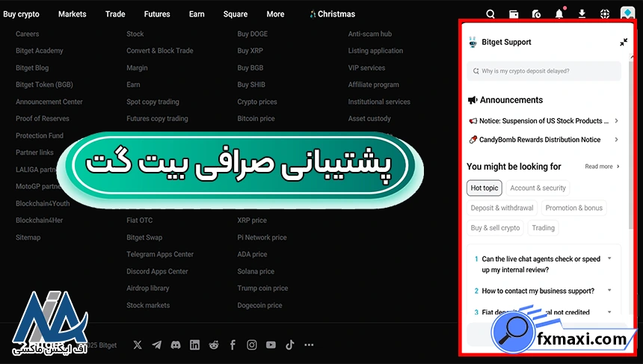643x364 pixels.
Task: Open the Buy DOGE link
Action: click(x=253, y=34)
